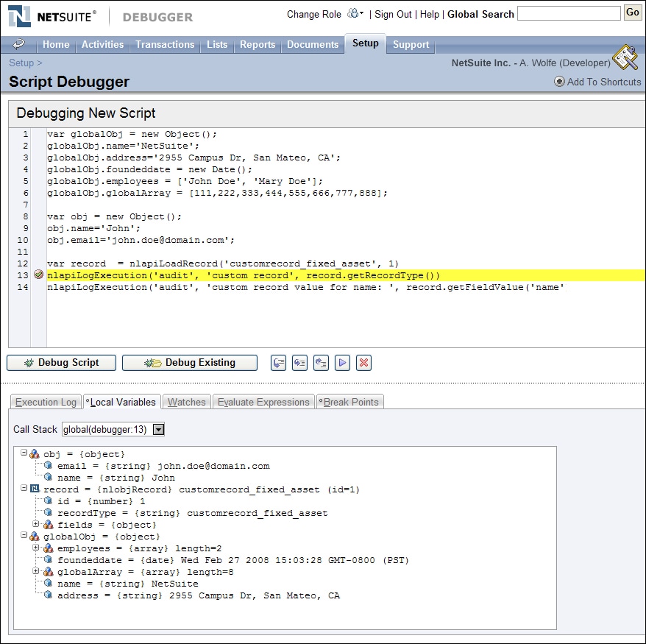Expand the employees array node

pos(36,547)
